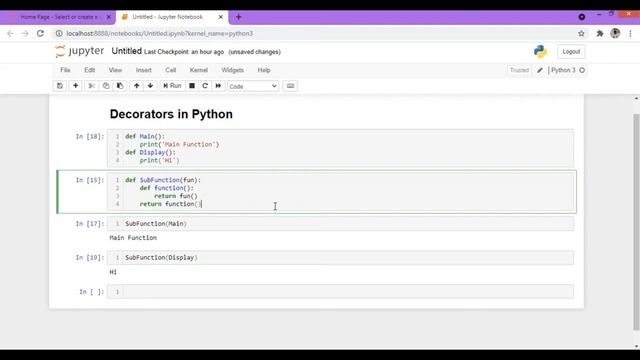View site information icon in address bar
This screenshot has height=360, width=640.
[59, 33]
